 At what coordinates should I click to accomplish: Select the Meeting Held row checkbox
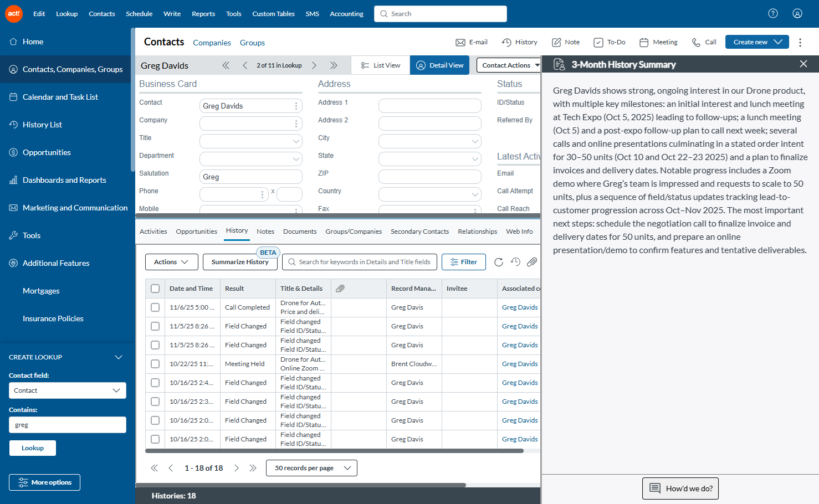(x=155, y=364)
